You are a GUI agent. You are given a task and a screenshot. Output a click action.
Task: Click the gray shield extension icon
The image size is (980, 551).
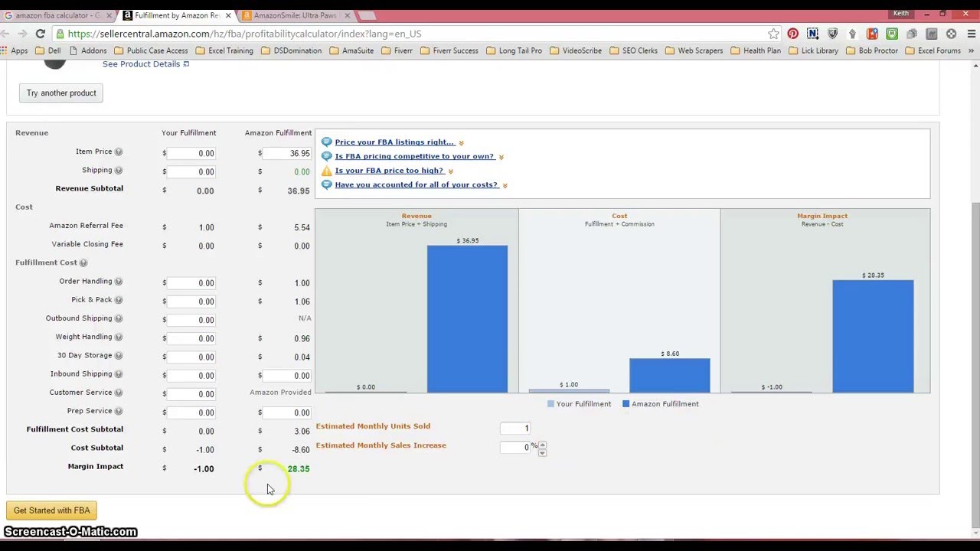[x=832, y=34]
